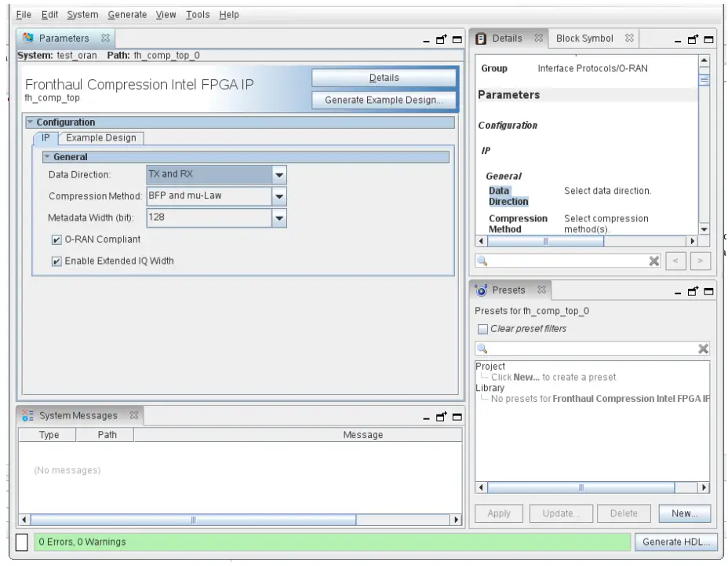Click the Generate Example Design button
This screenshot has width=728, height=566.
[384, 100]
